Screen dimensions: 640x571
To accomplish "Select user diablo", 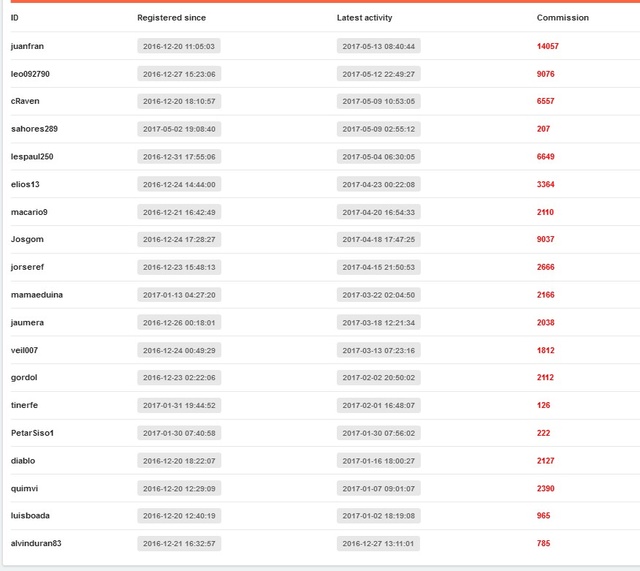I will [23, 461].
